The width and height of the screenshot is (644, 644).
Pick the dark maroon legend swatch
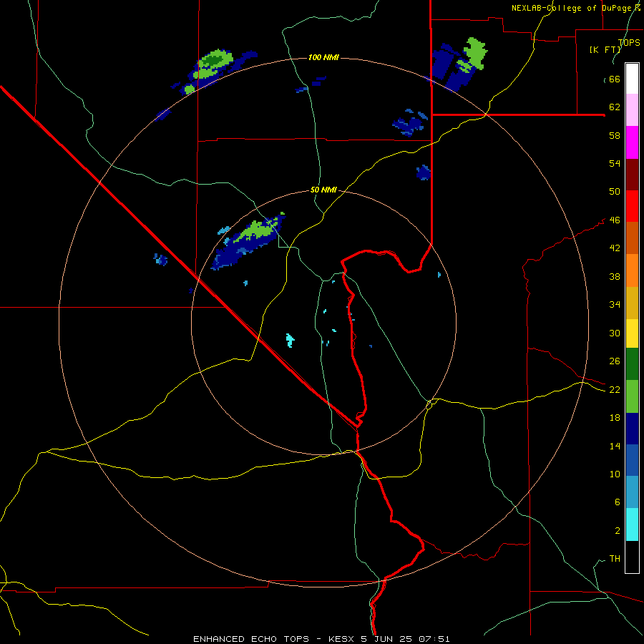tap(632, 174)
